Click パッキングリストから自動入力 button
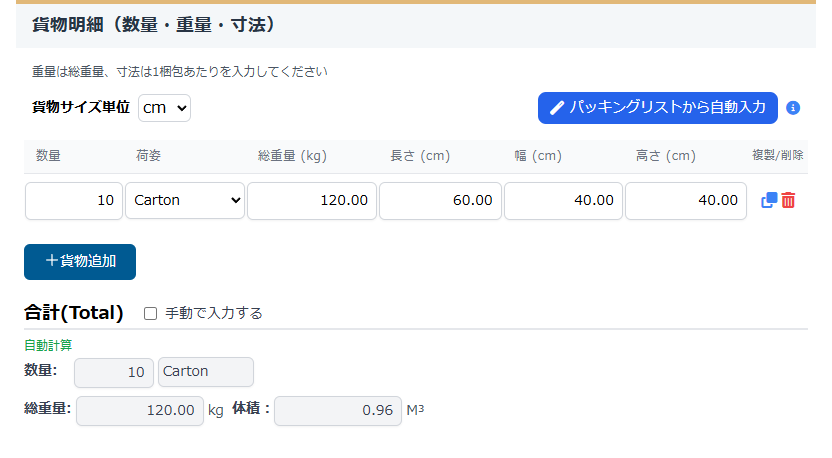 point(657,108)
